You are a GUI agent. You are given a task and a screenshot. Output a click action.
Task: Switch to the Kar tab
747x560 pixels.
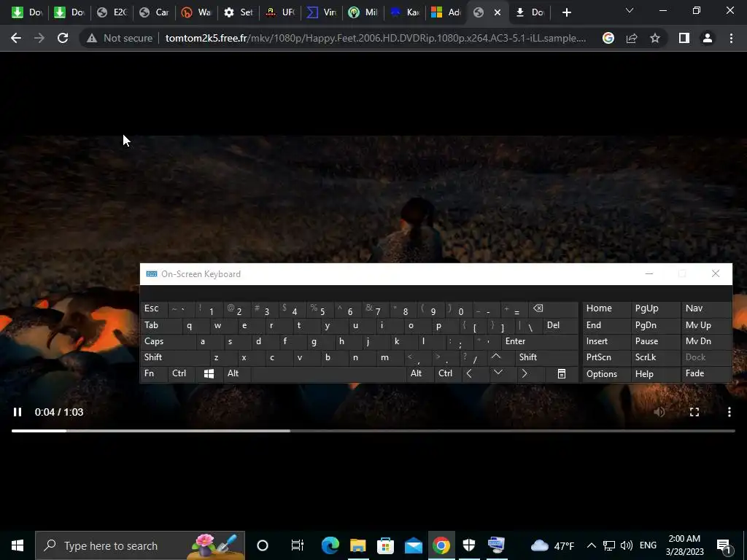pos(405,12)
